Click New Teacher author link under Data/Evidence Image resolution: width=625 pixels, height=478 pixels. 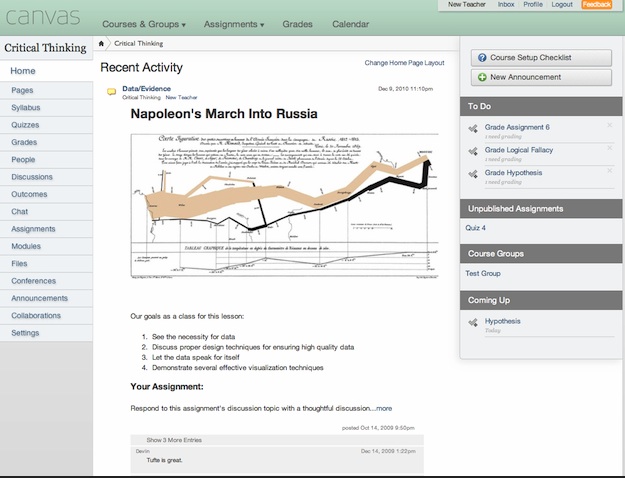click(x=181, y=97)
